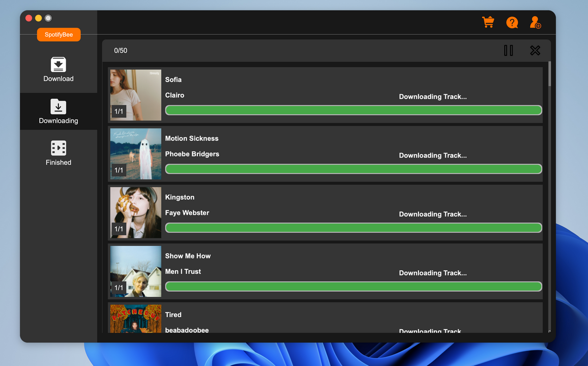
Task: Click the red close window button
Action: (x=29, y=18)
